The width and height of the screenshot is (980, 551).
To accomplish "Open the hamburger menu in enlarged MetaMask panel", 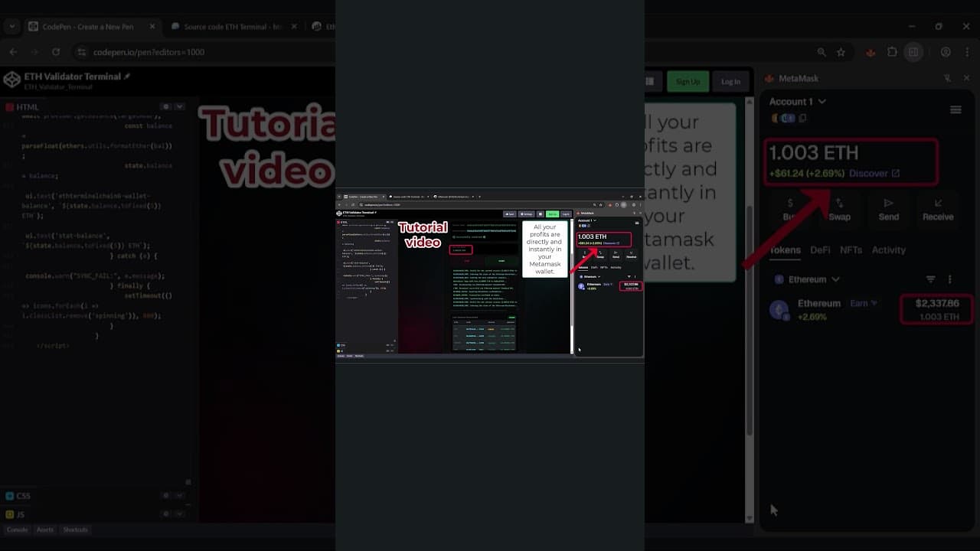I will coord(955,110).
